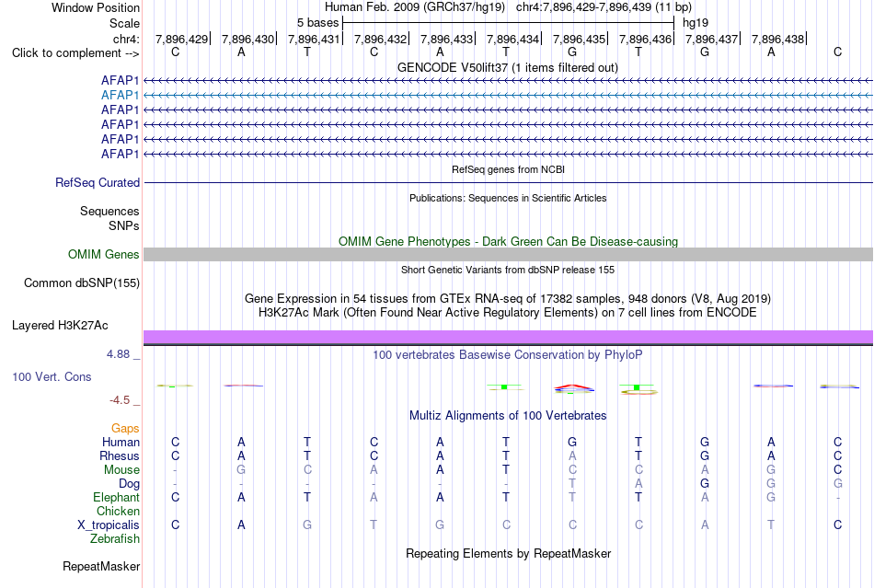The width and height of the screenshot is (874, 588).
Task: Click the Rhesus species label
Action: 120,455
